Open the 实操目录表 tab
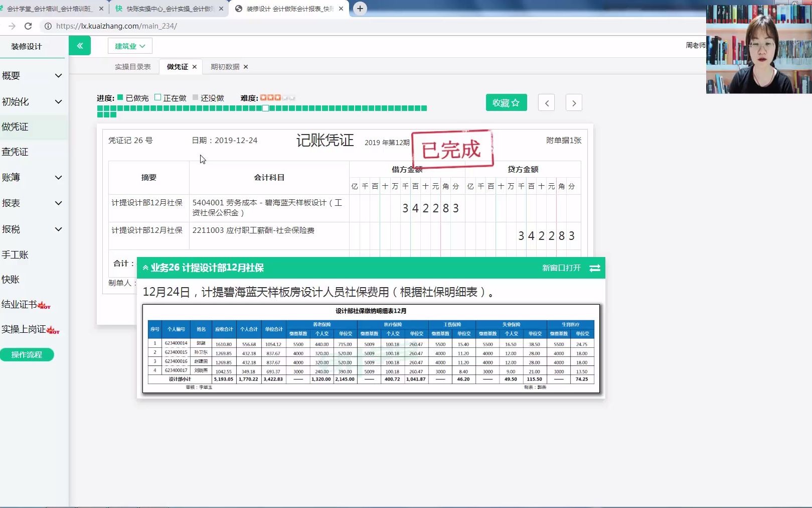 click(x=132, y=66)
